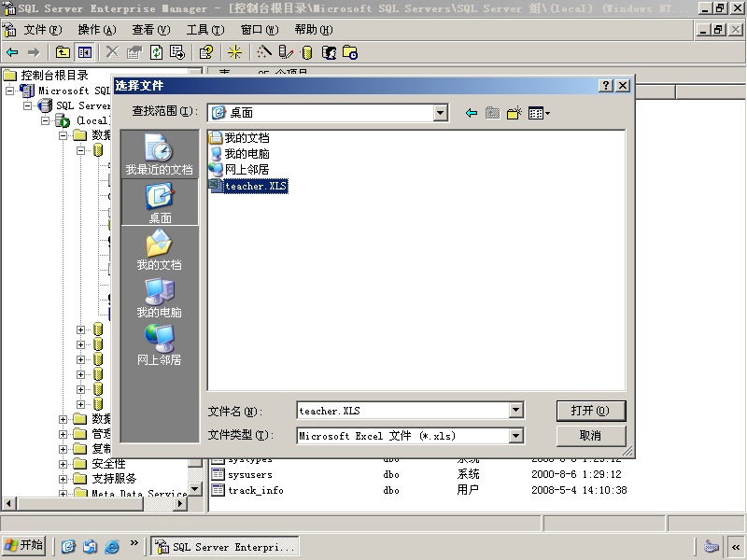Click the 取消 button
747x560 pixels.
(591, 436)
